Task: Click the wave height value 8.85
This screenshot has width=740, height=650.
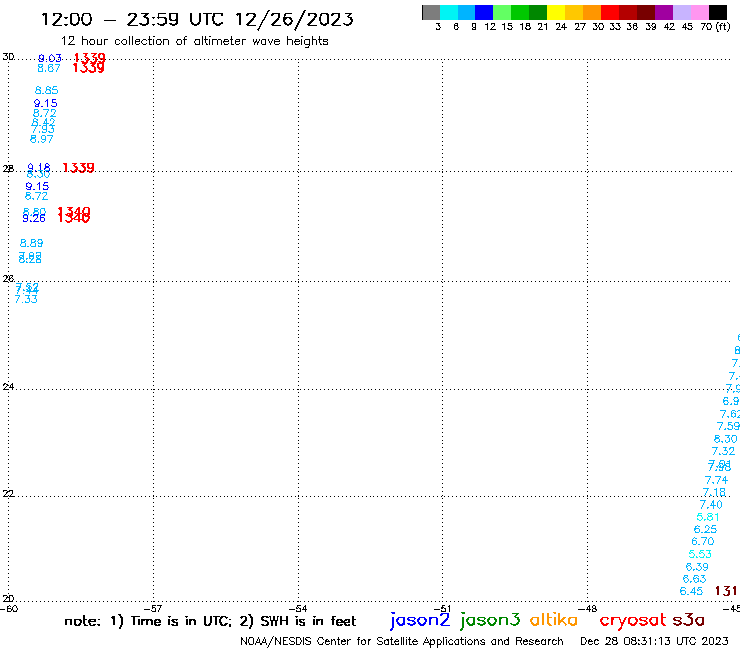Action: [x=46, y=90]
